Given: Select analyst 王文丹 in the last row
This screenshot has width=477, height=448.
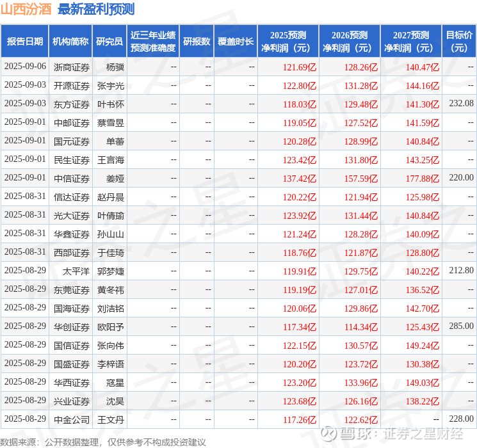Looking at the screenshot, I should (x=110, y=420).
